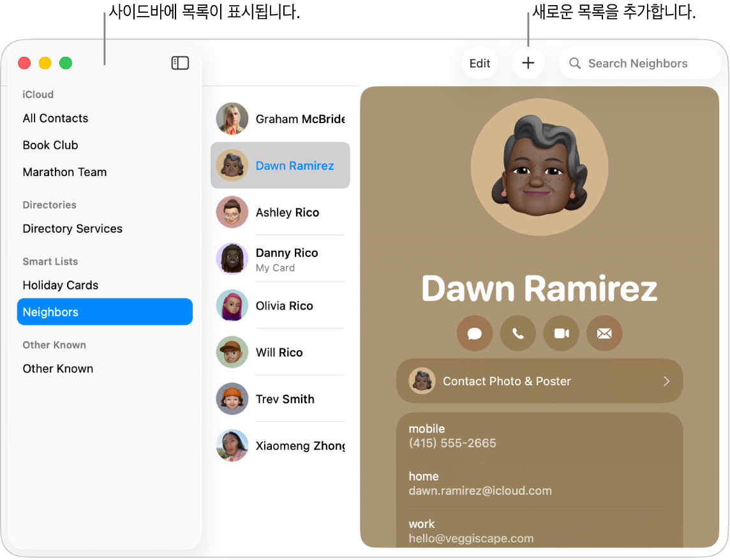
Task: Open Dawn Ramirez's large memoji photo
Action: (539, 166)
